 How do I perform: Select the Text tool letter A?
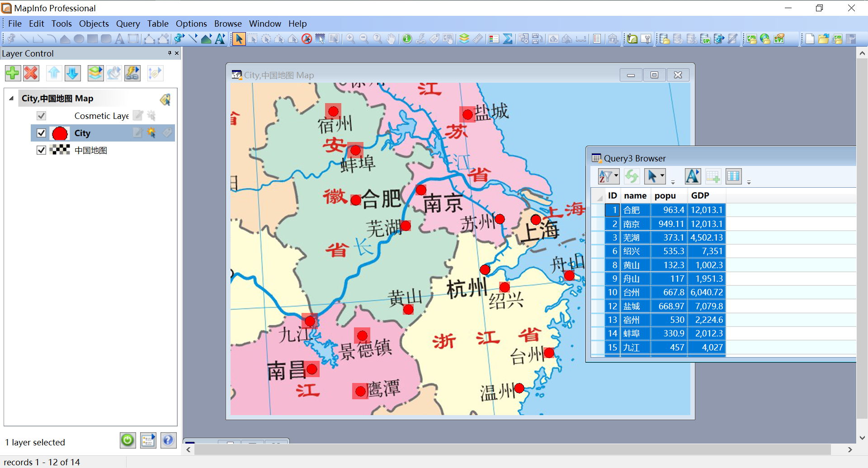pos(119,39)
